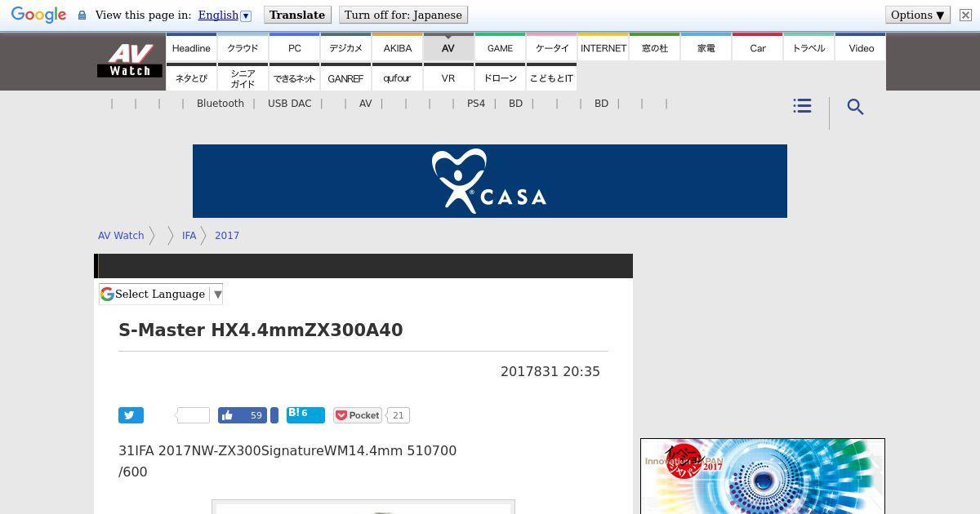Screen dimensions: 980x514
Task: Save article to Pocket
Action: [358, 415]
